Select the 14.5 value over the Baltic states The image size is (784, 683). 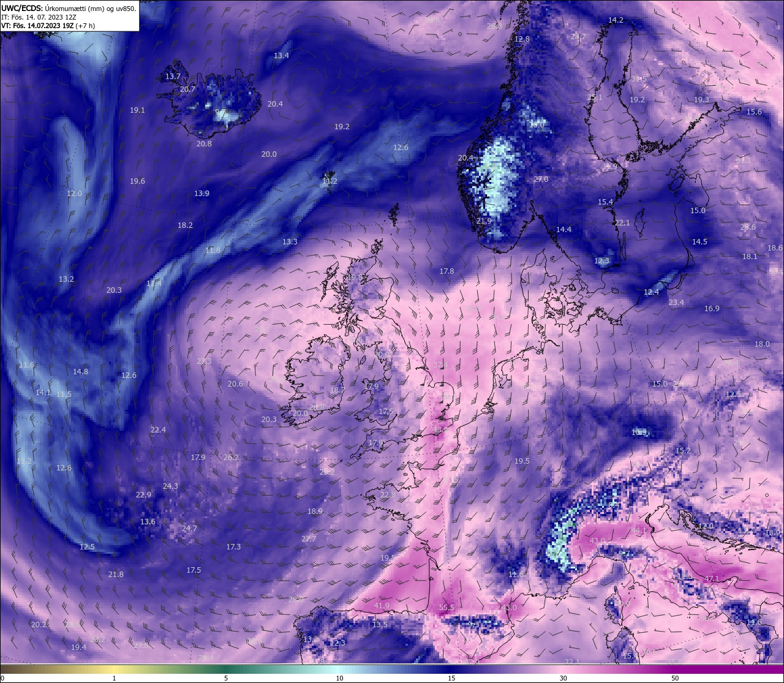699,242
